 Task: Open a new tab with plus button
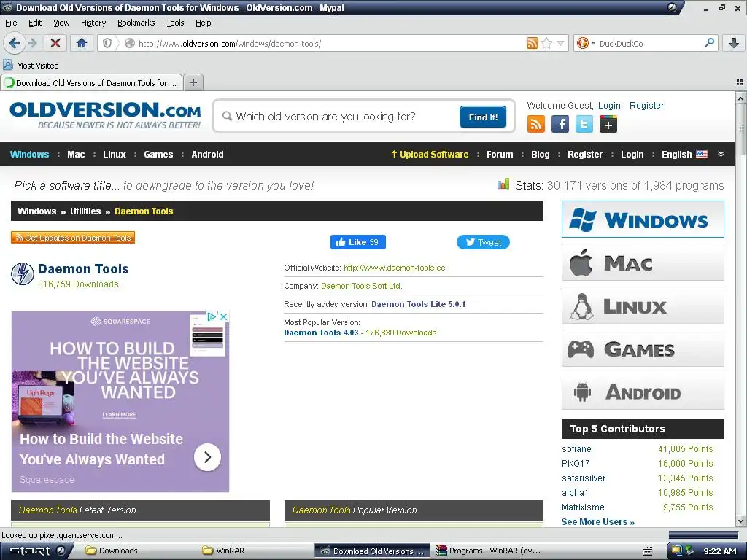(x=193, y=82)
